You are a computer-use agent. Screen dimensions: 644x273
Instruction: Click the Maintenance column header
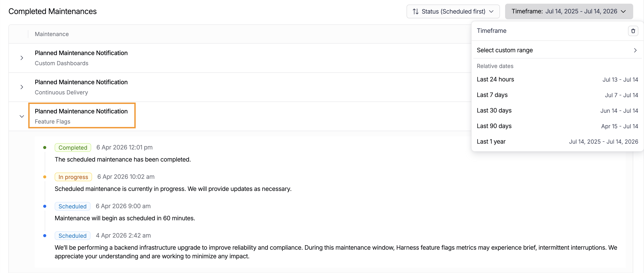click(x=52, y=34)
